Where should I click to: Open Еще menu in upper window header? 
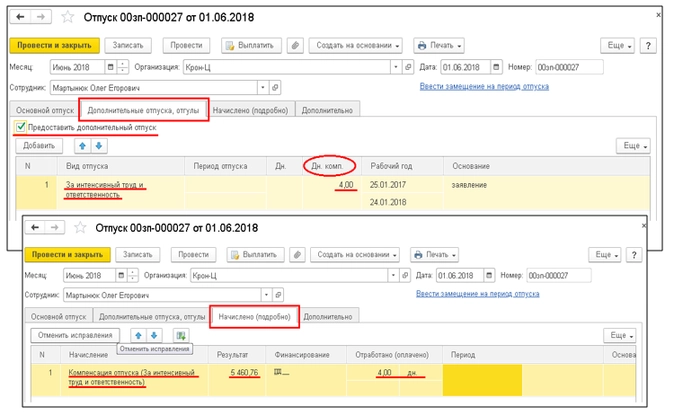[617, 46]
